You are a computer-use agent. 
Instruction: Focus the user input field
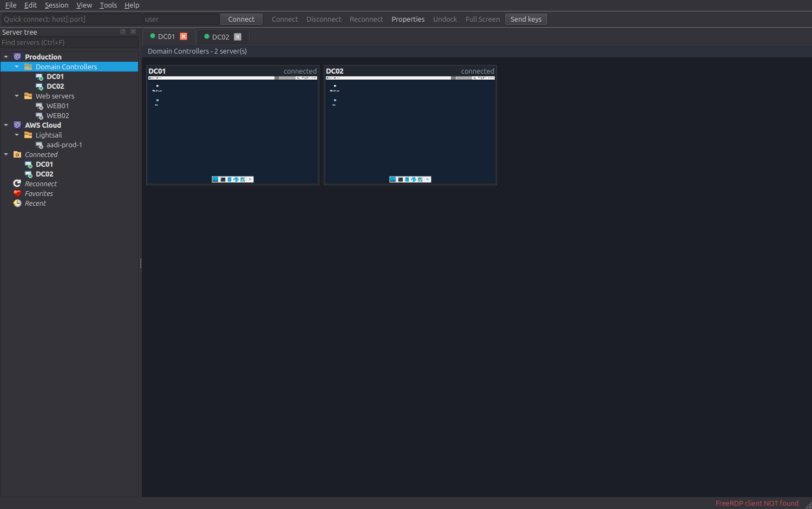(181, 19)
